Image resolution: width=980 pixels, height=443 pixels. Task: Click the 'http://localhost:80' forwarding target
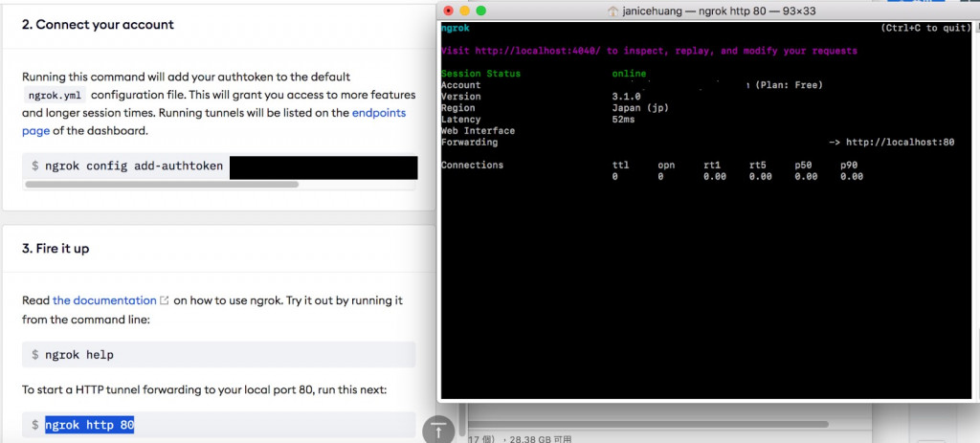(900, 143)
